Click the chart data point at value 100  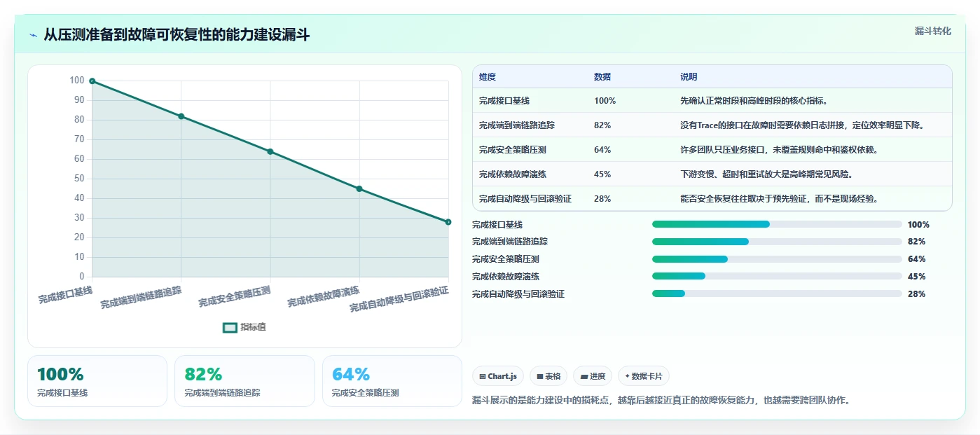click(92, 81)
